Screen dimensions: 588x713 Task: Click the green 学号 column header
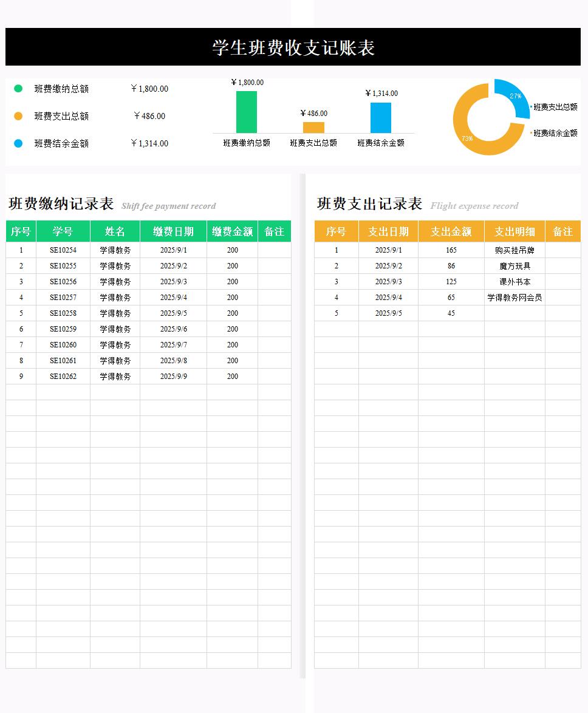(x=63, y=231)
